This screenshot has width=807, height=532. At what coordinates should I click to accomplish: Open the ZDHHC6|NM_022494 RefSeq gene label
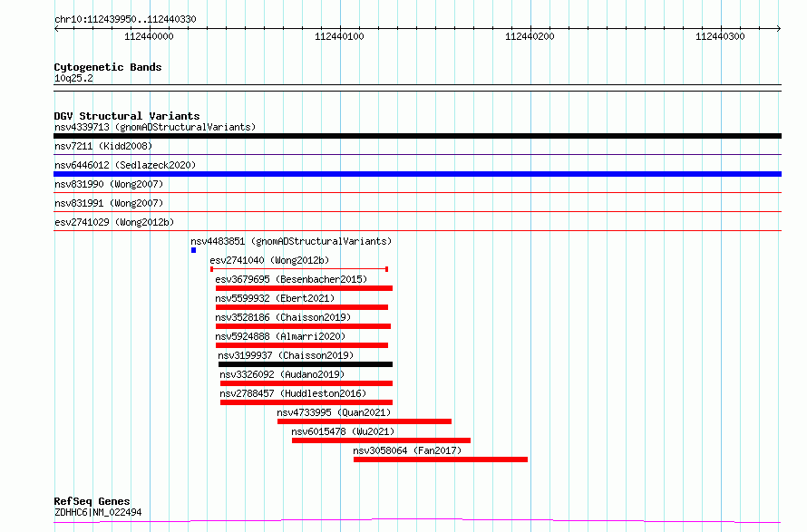tap(98, 512)
